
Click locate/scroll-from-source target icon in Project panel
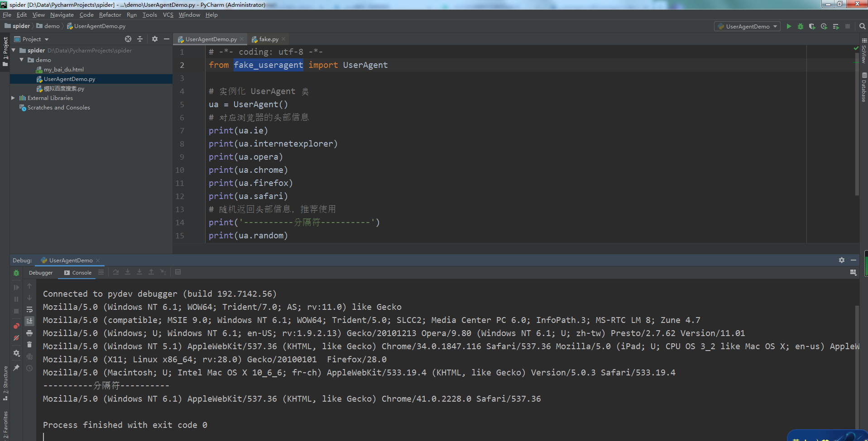(x=128, y=39)
